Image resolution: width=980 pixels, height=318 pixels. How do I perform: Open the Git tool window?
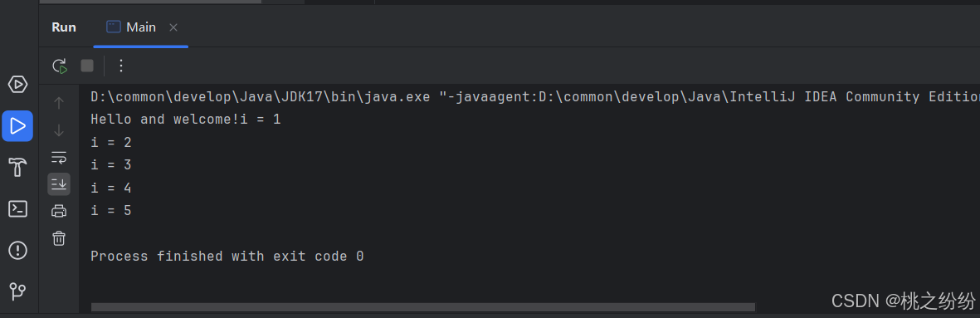[17, 291]
